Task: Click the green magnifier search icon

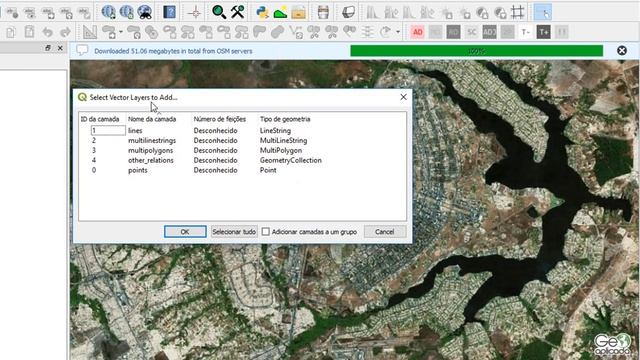Action: coord(219,12)
